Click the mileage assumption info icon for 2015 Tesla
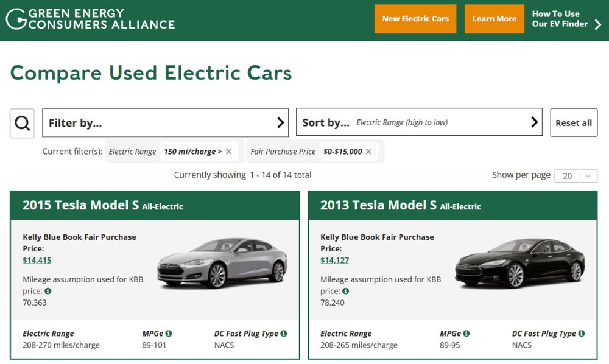This screenshot has width=609, height=364. (x=49, y=291)
